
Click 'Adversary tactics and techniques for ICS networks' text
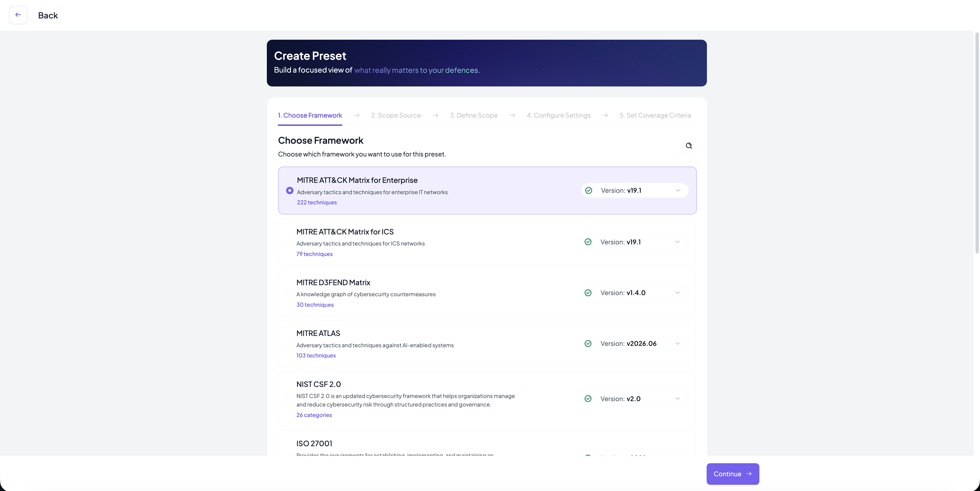(x=360, y=244)
